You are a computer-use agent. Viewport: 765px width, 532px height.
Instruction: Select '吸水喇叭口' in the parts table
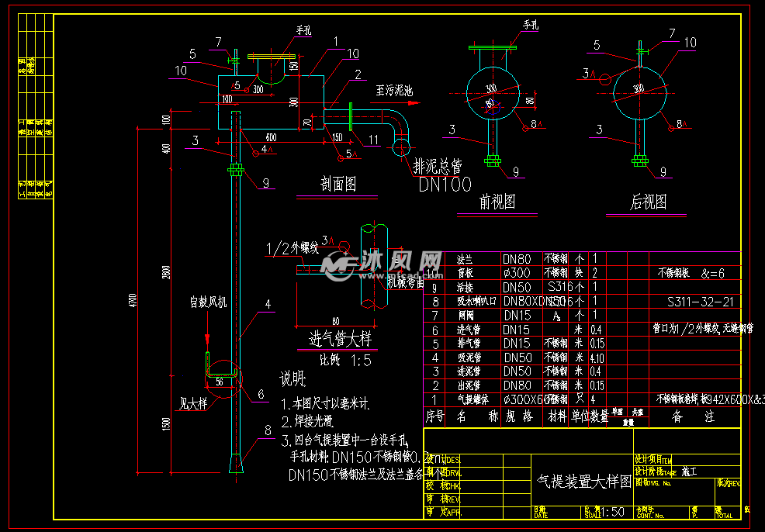(x=476, y=302)
